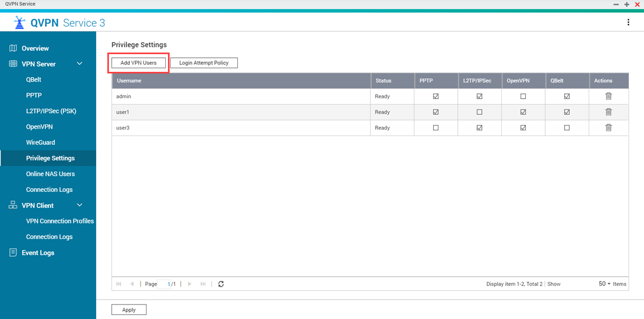The width and height of the screenshot is (644, 319).
Task: Toggle QBelt checkbox for admin
Action: tap(567, 97)
